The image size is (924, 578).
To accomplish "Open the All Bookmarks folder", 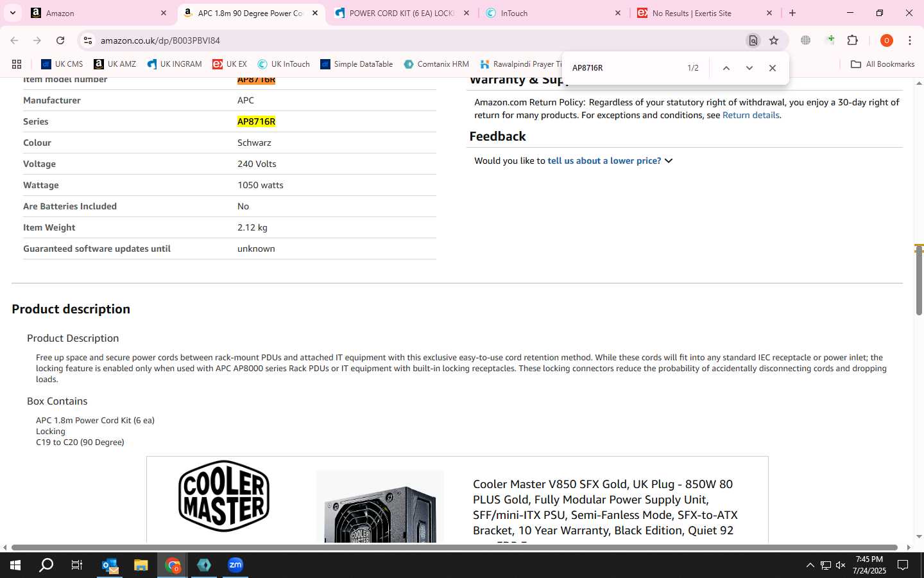I will tap(882, 64).
